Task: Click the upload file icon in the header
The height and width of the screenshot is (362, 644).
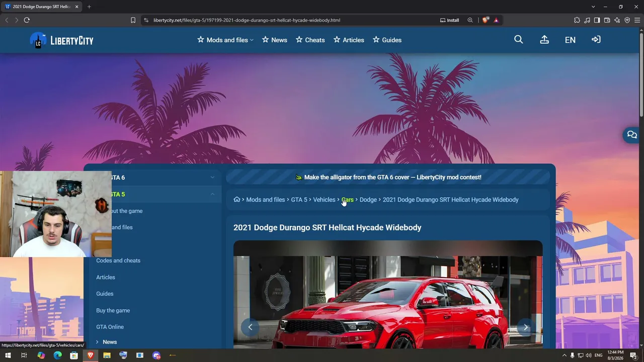Action: coord(544,40)
